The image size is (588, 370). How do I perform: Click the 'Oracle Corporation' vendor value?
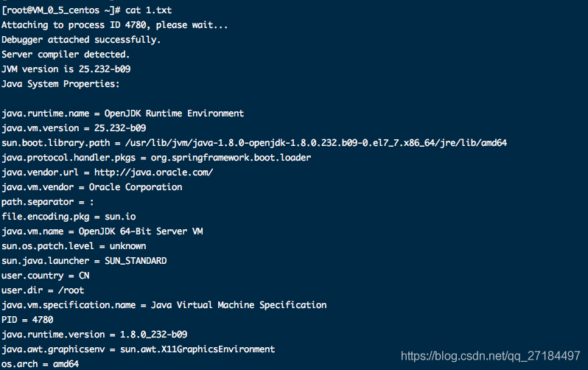coord(136,187)
